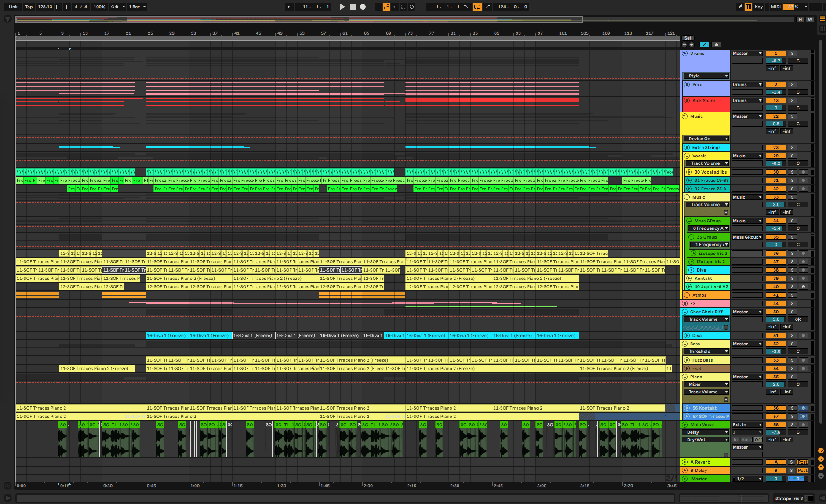Screen dimensions: 826x504
Task: Toggle Key Map Mode
Action: point(759,7)
